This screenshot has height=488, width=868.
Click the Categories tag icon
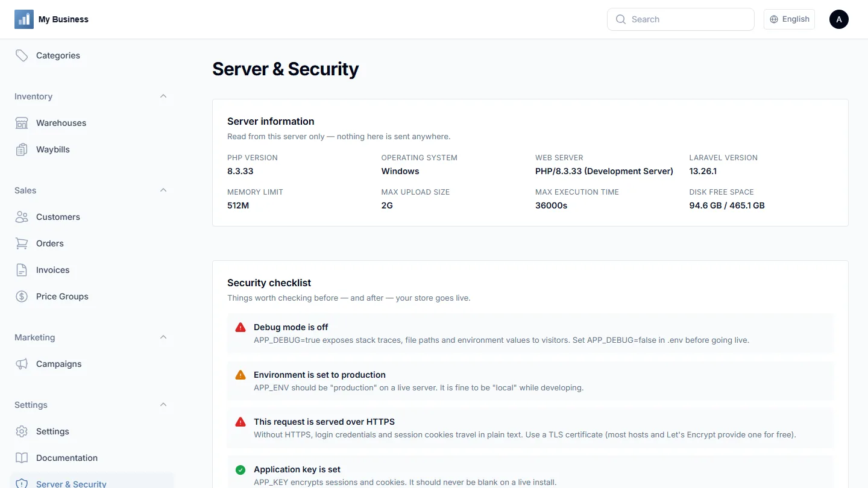coord(22,55)
